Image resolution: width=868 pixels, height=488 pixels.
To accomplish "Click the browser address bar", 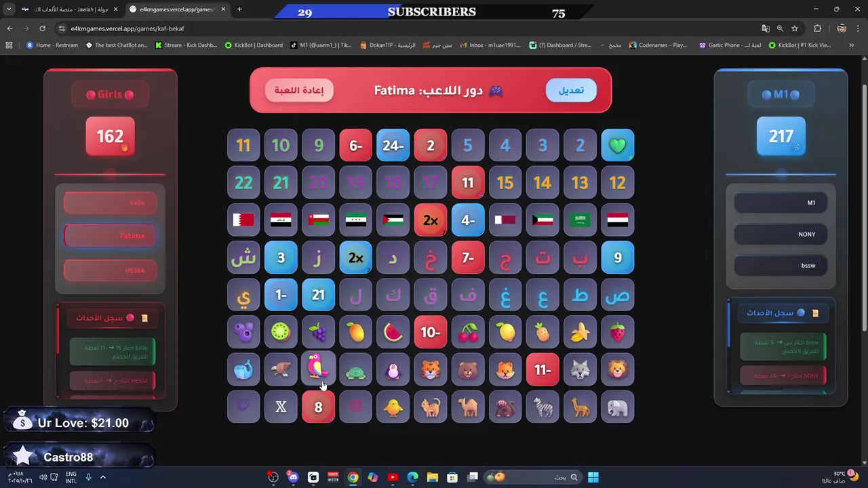I will [407, 28].
